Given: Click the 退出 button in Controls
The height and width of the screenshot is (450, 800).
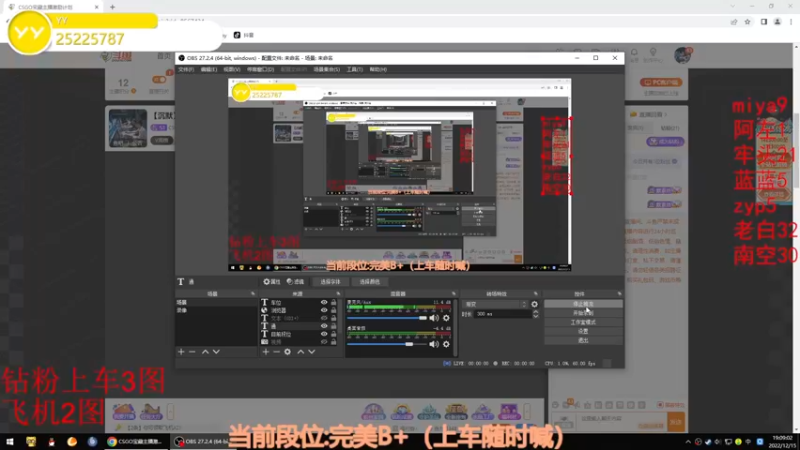Looking at the screenshot, I should [583, 340].
